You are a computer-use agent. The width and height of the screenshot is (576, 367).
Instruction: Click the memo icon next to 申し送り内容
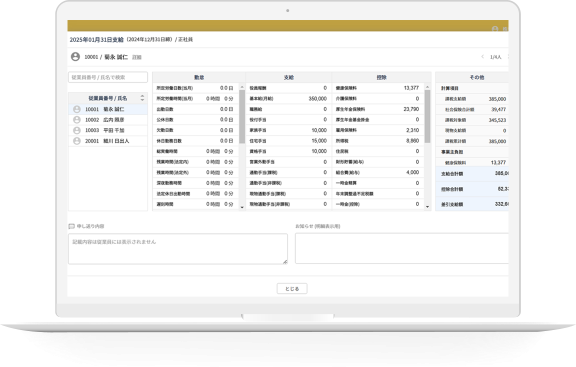[72, 226]
